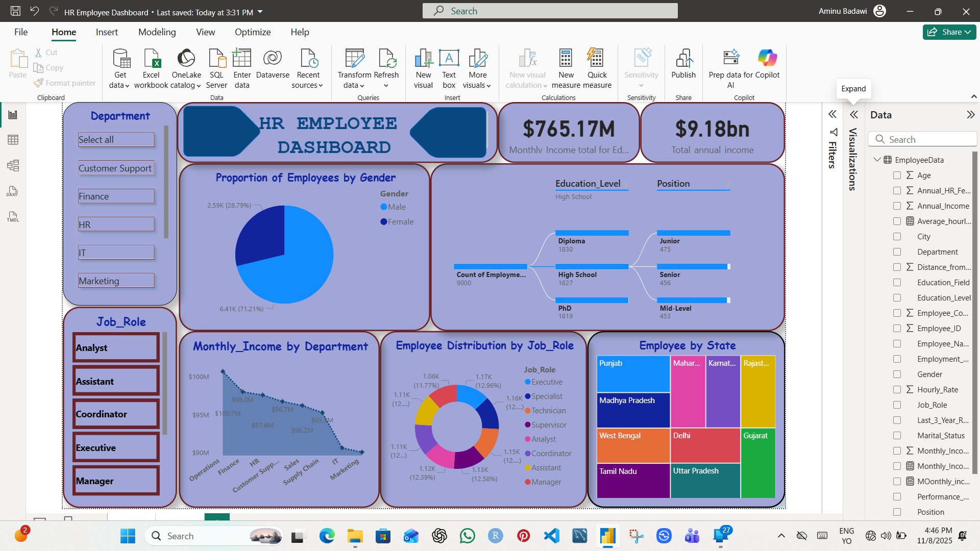
Task: Check the Gender field checkbox
Action: pos(897,374)
